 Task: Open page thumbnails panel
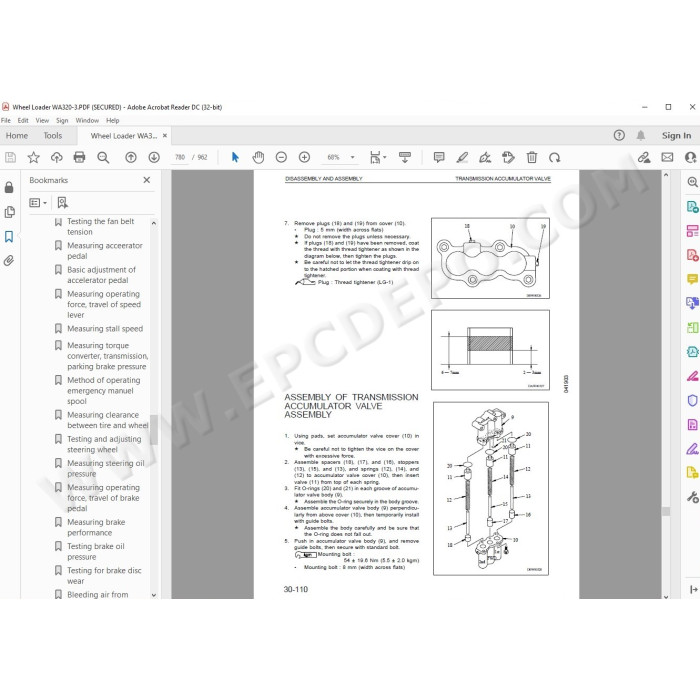(x=9, y=212)
